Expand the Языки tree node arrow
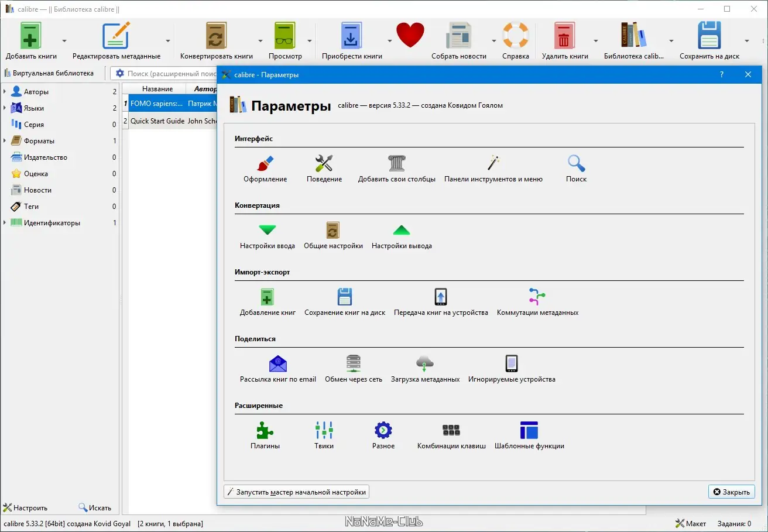 [5, 108]
